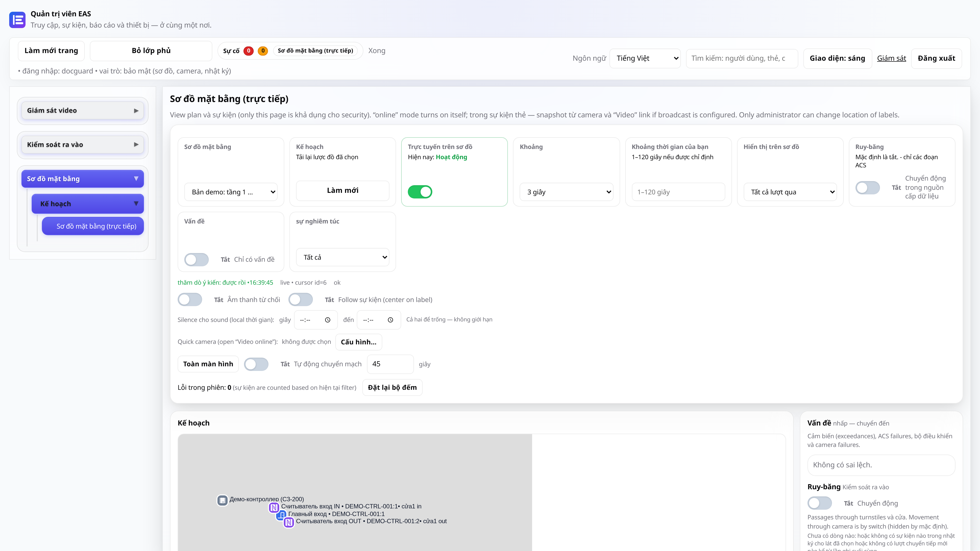Open the Sơ đồ mặt bằng plan dropdown
This screenshot has height=551, width=980.
click(x=231, y=192)
